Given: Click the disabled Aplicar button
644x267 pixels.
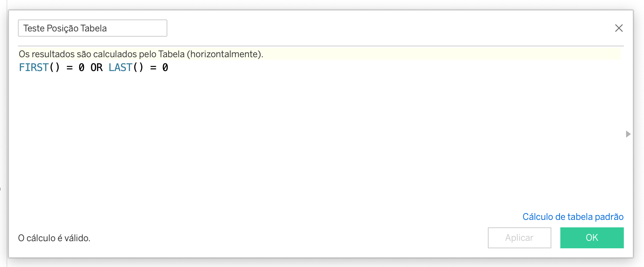Looking at the screenshot, I should 519,237.
